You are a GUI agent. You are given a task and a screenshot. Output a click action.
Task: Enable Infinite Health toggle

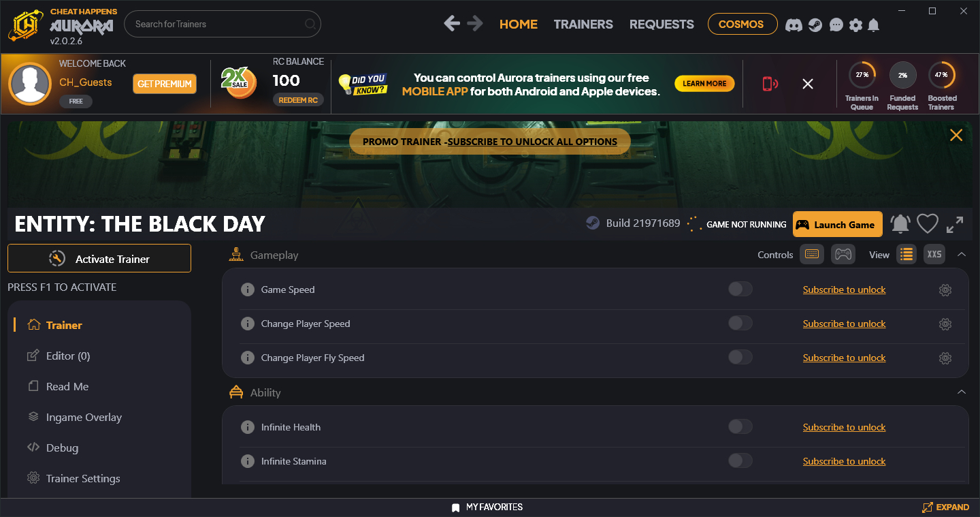pyautogui.click(x=740, y=427)
